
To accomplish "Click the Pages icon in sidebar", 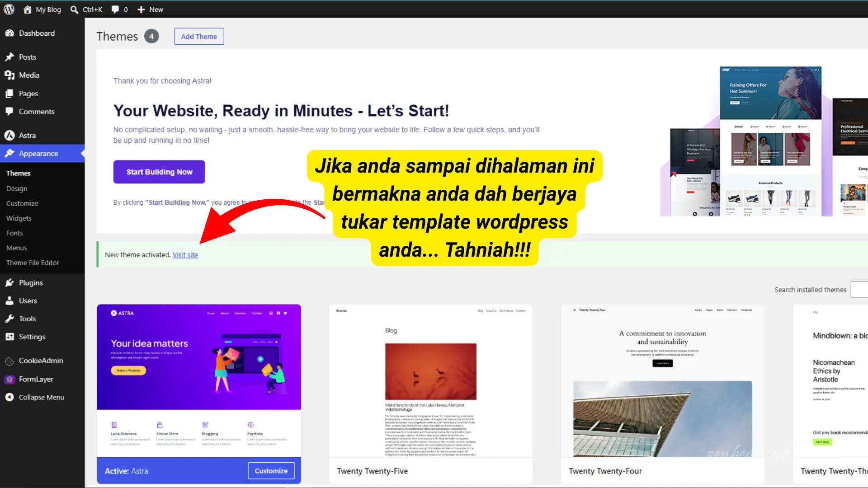I will (x=9, y=94).
